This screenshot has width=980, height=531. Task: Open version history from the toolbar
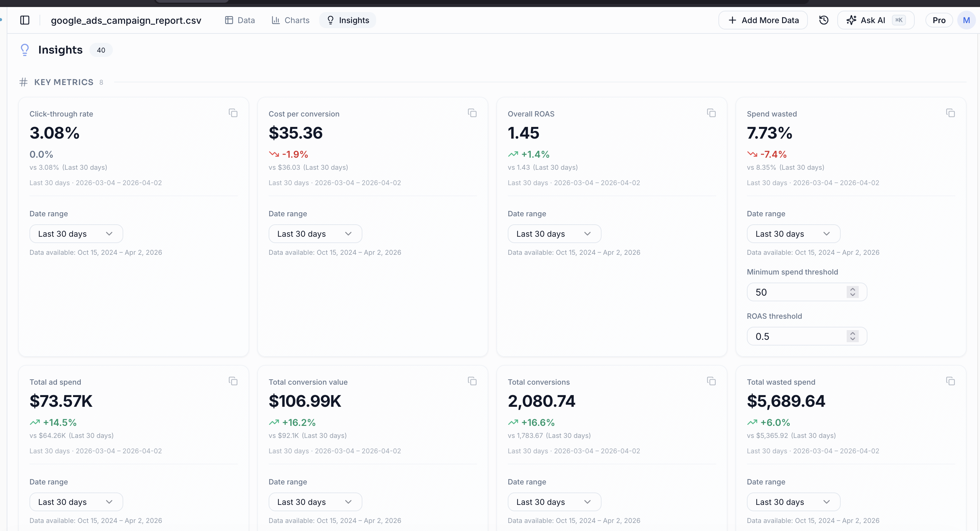(x=823, y=20)
